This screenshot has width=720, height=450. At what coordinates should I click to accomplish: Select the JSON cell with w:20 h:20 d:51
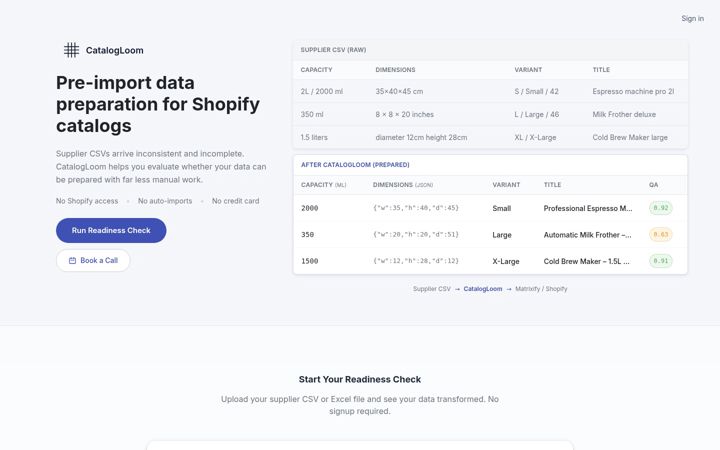(x=416, y=235)
